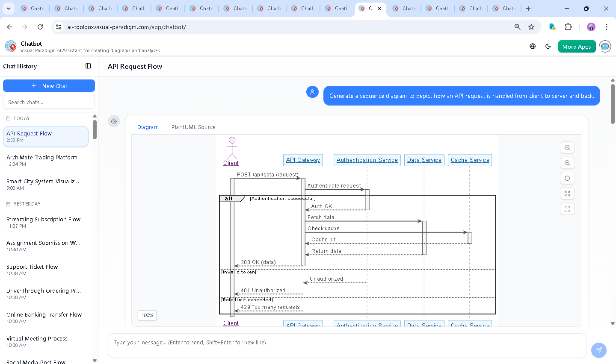Zoom in on the diagram
The image size is (616, 364).
click(x=567, y=147)
